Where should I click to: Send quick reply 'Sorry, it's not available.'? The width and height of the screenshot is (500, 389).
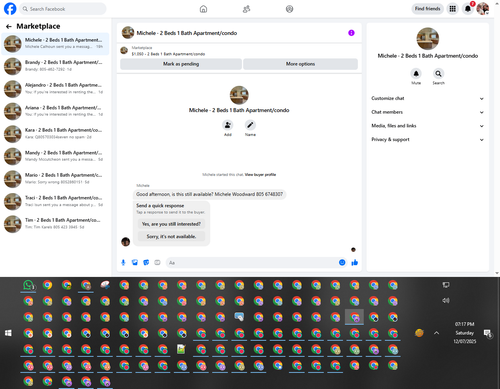coord(171,236)
